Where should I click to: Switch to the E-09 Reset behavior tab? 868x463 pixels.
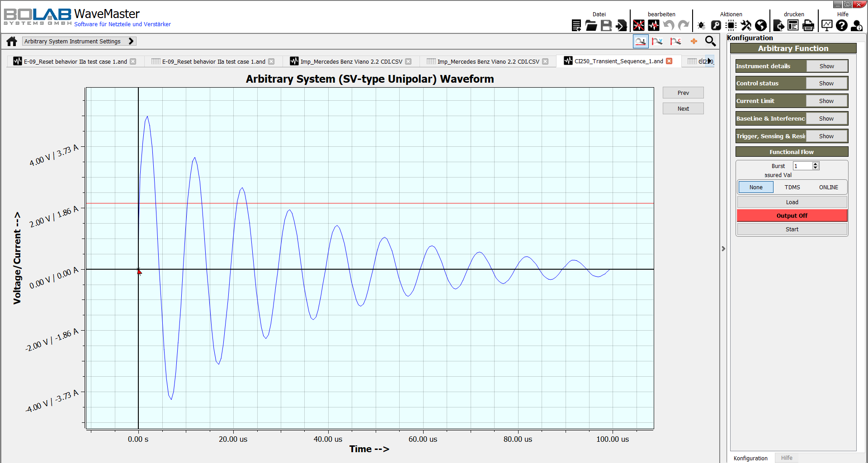pos(72,61)
